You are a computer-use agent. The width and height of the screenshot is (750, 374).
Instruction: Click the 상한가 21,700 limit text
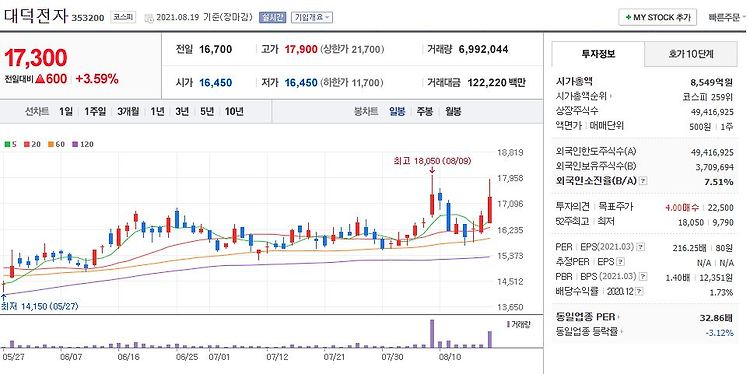(x=352, y=49)
